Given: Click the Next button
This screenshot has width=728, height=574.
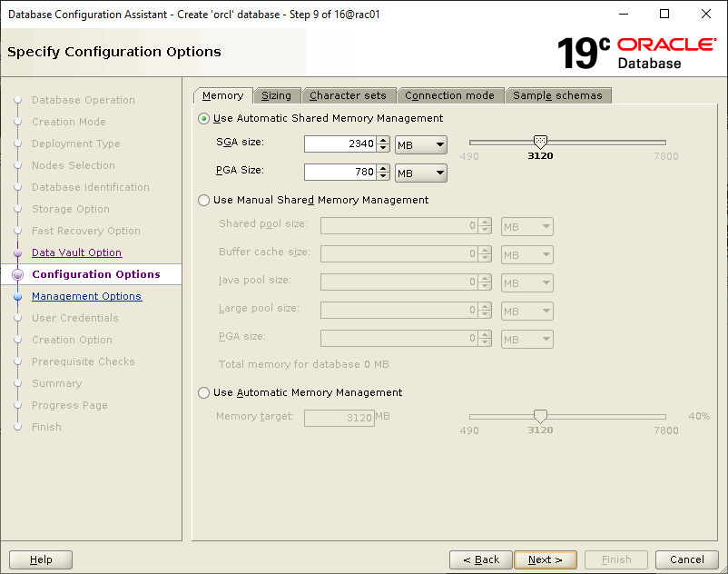Looking at the screenshot, I should tap(546, 559).
